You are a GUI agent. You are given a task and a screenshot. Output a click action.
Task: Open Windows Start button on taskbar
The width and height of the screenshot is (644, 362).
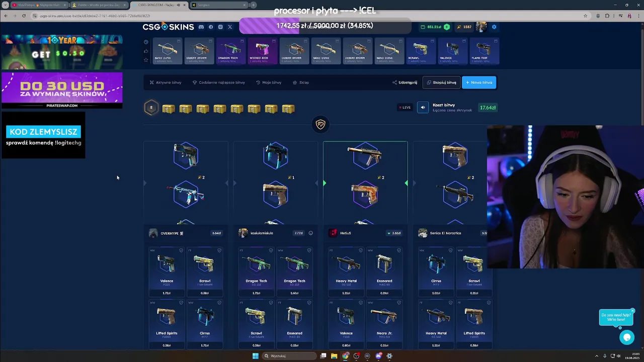click(x=255, y=356)
